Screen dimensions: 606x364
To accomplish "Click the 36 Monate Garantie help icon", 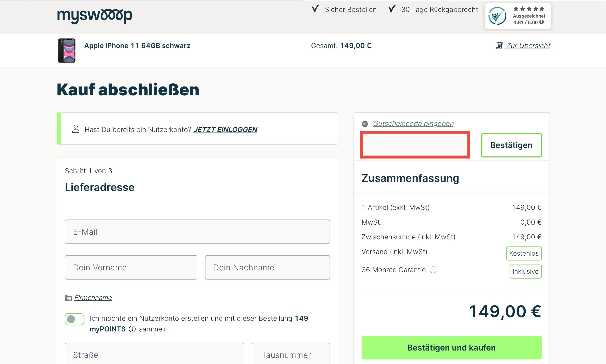I will (433, 270).
